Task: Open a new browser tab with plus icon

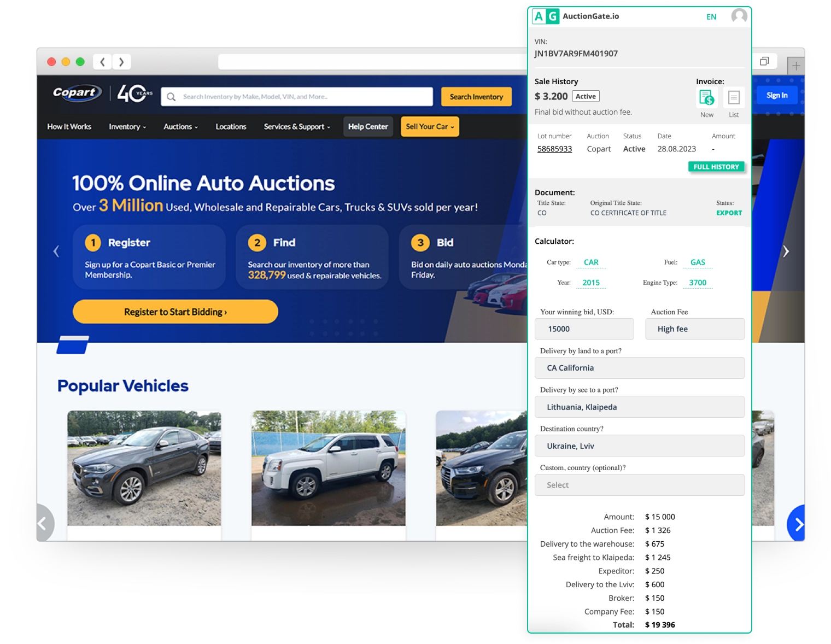Action: pos(796,66)
